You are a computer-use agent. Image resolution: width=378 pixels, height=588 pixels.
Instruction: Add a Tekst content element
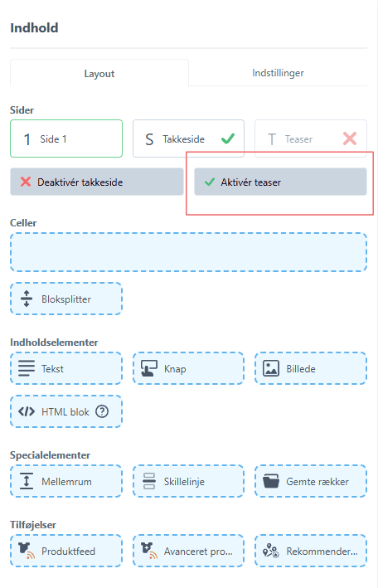click(x=66, y=368)
